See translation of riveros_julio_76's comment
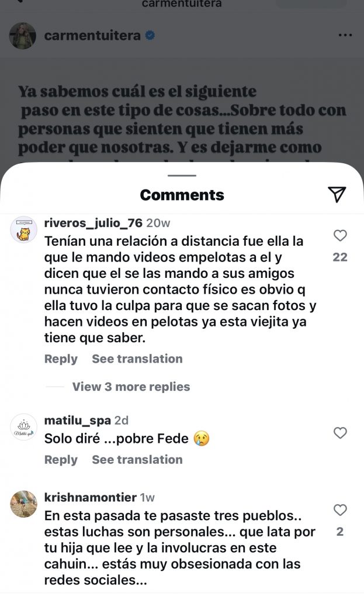The height and width of the screenshot is (599, 364). point(137,359)
